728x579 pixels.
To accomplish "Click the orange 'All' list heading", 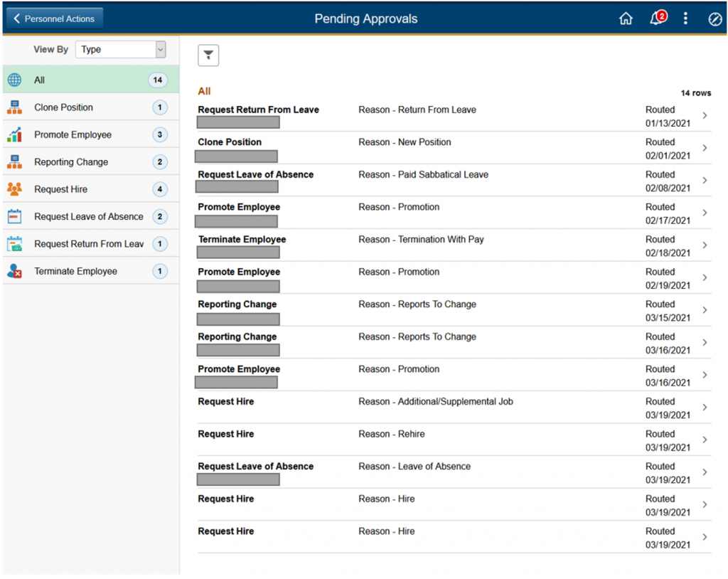I will tap(204, 91).
